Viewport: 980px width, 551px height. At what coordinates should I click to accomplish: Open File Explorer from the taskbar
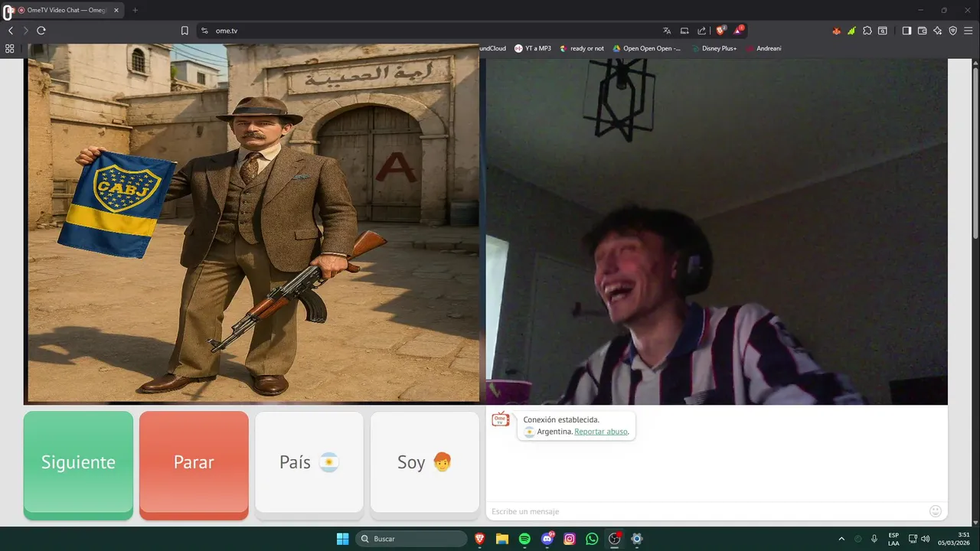(x=502, y=539)
